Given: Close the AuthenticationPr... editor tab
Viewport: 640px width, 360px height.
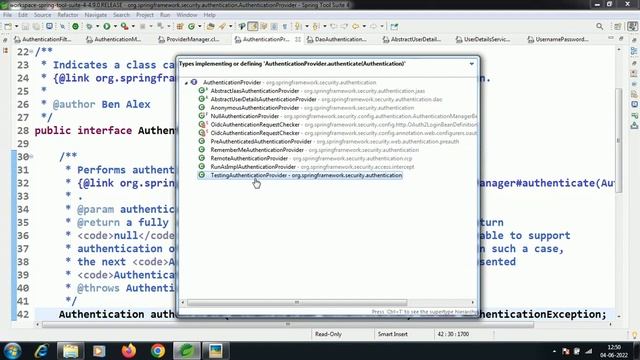Looking at the screenshot, I should click(x=298, y=40).
